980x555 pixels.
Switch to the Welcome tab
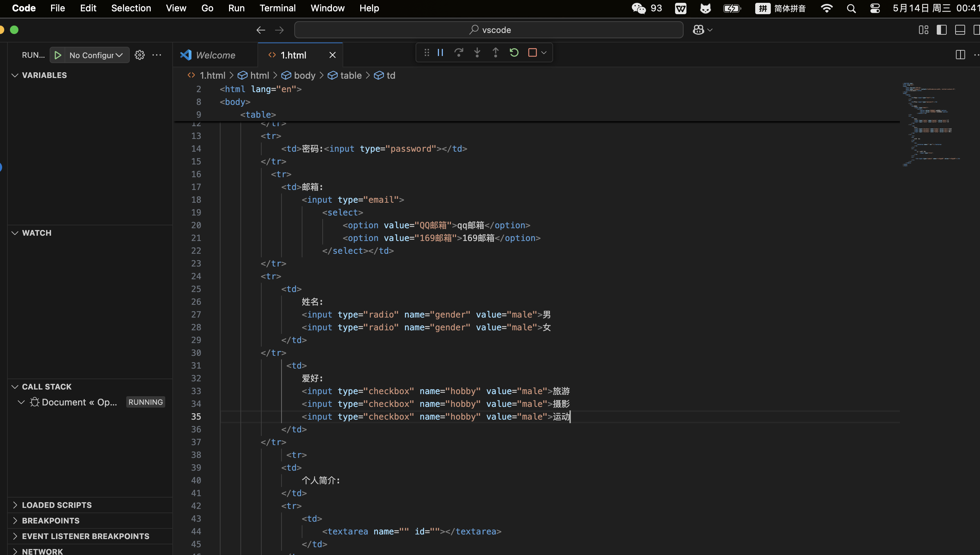point(215,55)
